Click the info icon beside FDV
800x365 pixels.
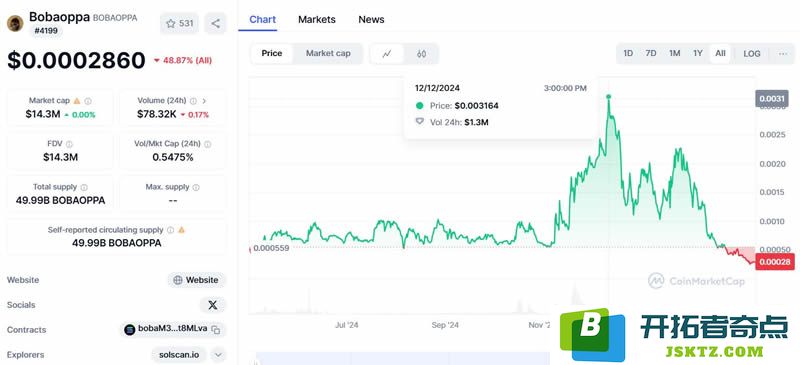pos(69,144)
